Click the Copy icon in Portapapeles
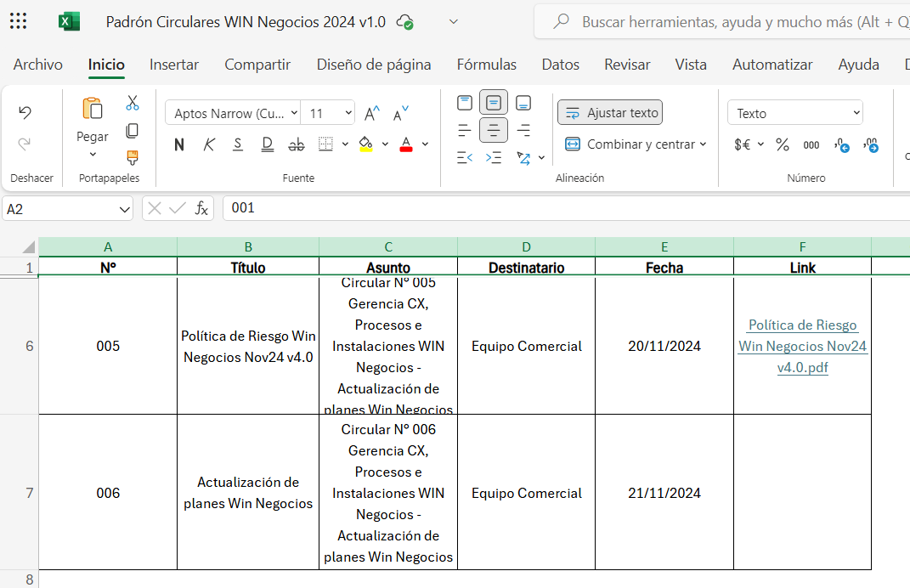This screenshot has height=588, width=910. pyautogui.click(x=133, y=131)
